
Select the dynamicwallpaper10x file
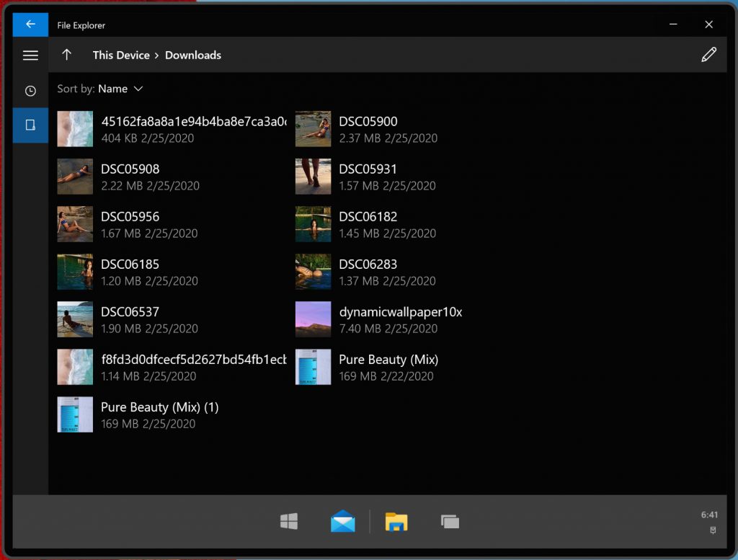[400, 319]
